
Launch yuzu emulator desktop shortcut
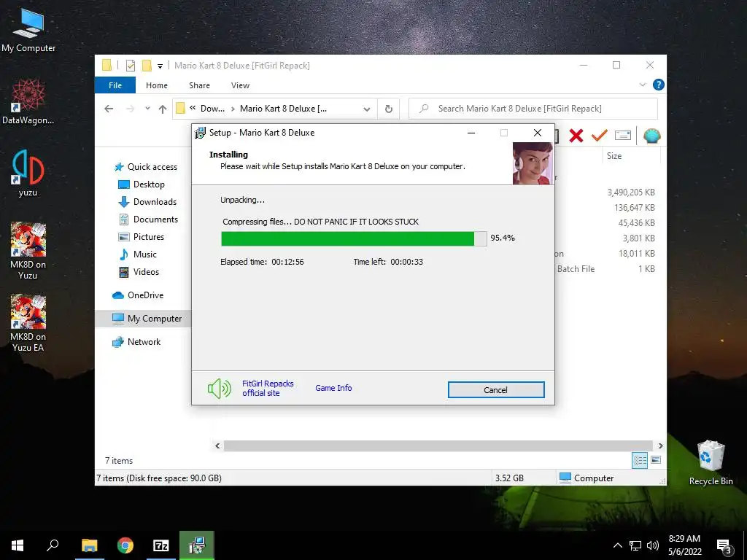point(28,174)
